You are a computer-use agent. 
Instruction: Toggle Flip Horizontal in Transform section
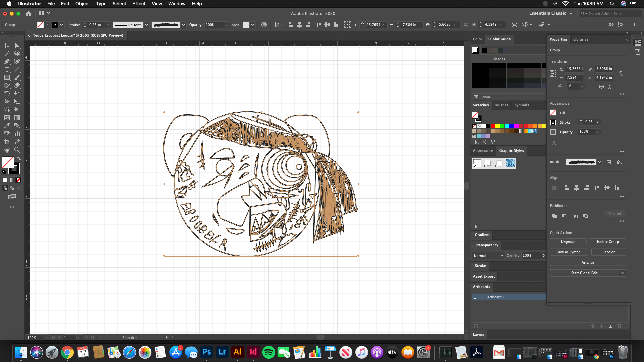tap(601, 87)
